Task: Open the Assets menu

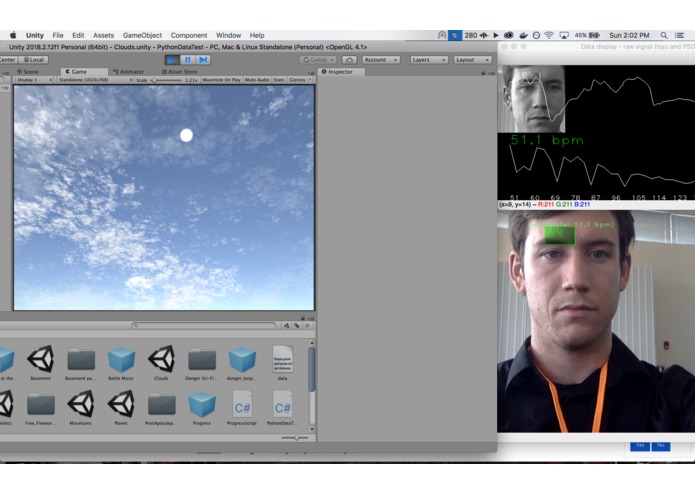Action: 103,35
